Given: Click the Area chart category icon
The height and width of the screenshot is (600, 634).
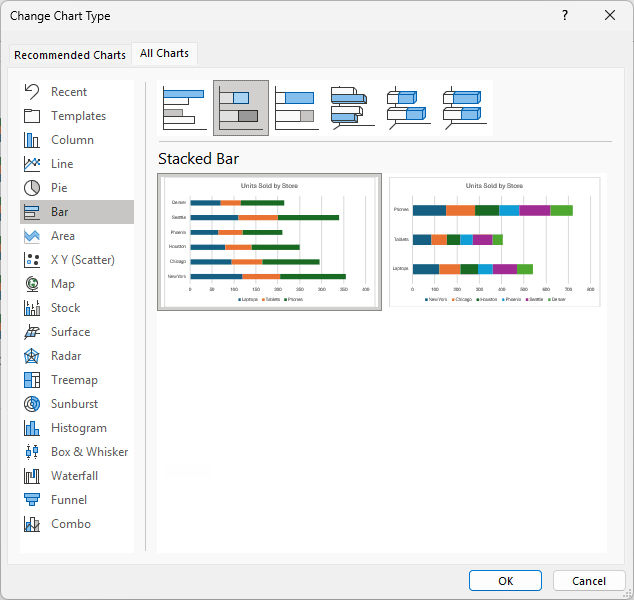Looking at the screenshot, I should tap(32, 236).
